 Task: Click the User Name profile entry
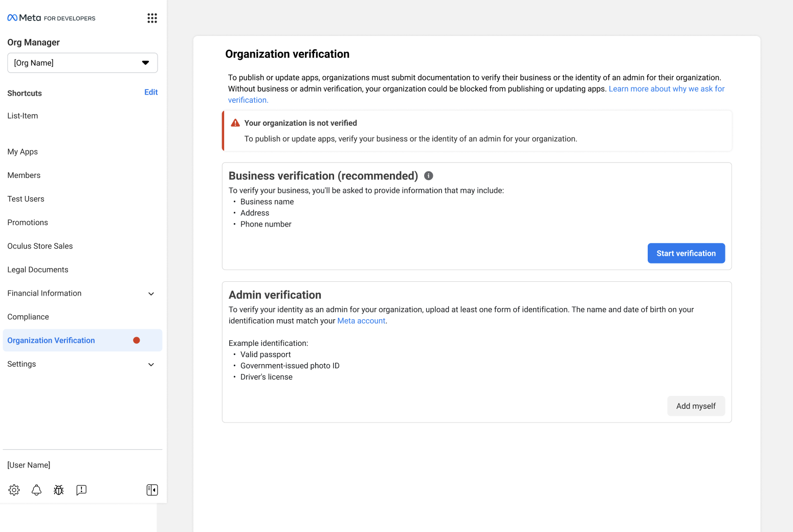(29, 465)
